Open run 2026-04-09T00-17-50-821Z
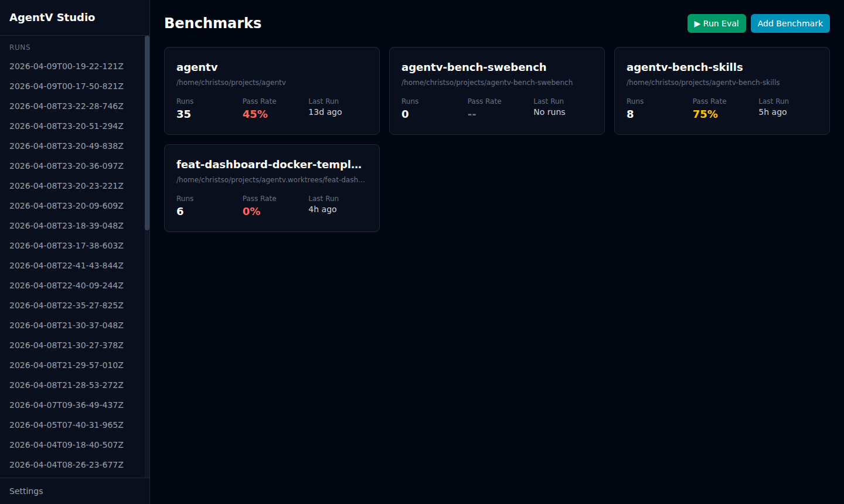This screenshot has width=844, height=504. tap(66, 86)
